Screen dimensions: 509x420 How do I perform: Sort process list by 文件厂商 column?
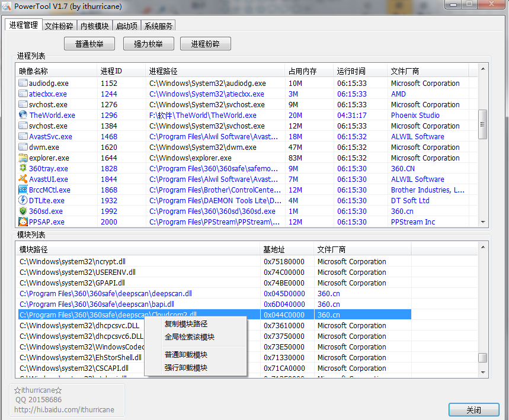click(x=428, y=70)
